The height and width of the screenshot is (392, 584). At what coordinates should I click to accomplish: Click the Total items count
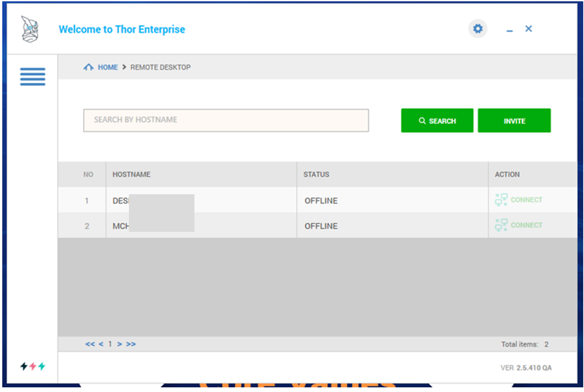pos(525,344)
